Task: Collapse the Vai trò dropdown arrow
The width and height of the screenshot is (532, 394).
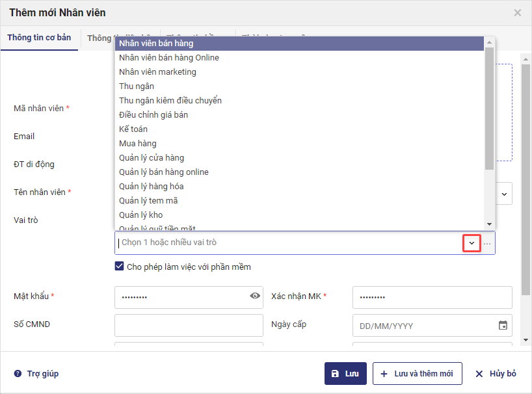Action: click(472, 243)
